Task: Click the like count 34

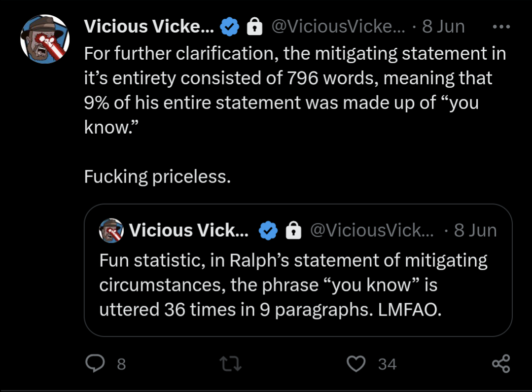Action: [x=387, y=364]
